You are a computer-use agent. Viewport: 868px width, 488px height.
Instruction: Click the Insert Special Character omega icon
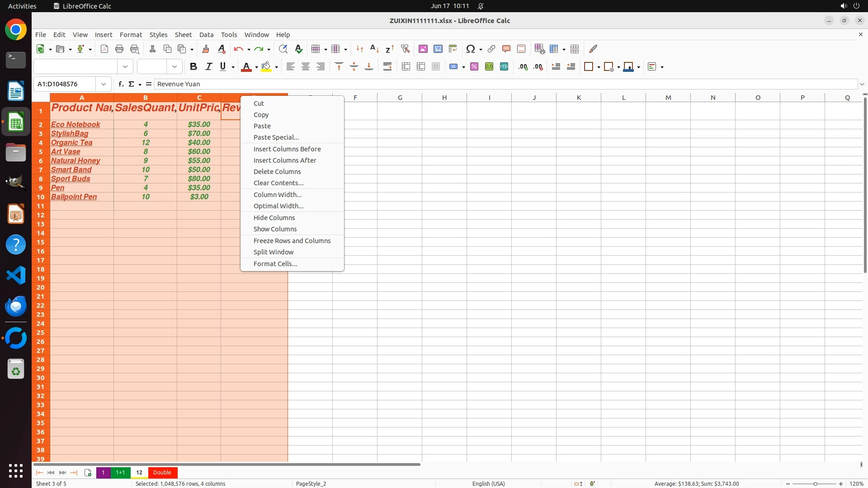[470, 49]
